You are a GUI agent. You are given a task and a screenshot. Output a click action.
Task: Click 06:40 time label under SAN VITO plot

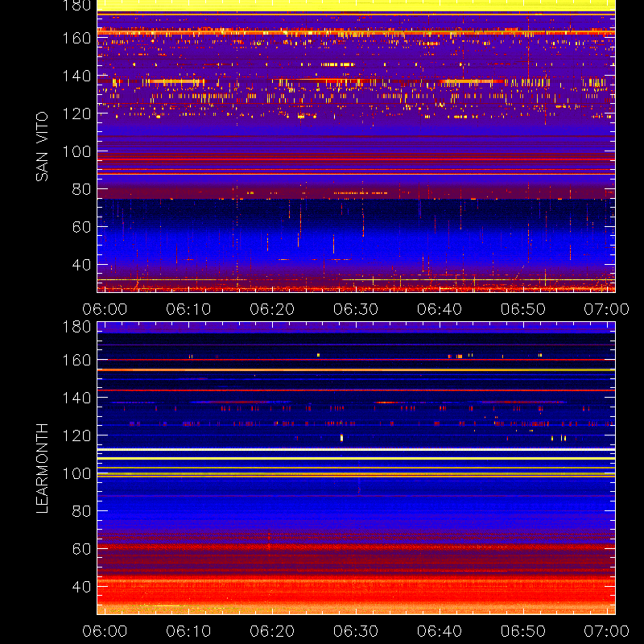pos(440,309)
